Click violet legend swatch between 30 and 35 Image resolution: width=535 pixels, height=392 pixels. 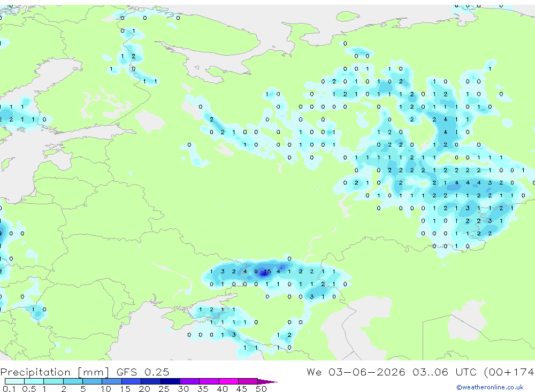pos(189,381)
